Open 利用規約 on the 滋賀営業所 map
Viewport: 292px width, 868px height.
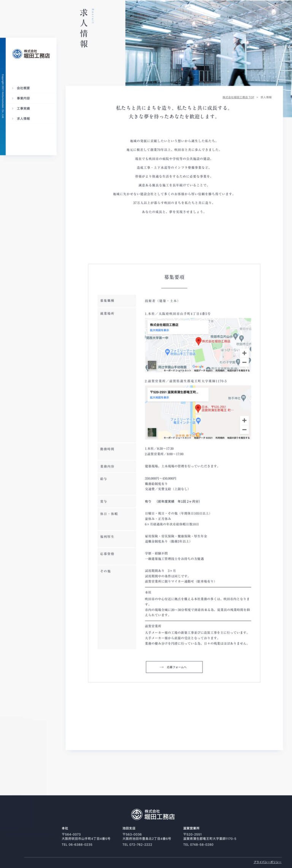[x=220, y=438]
